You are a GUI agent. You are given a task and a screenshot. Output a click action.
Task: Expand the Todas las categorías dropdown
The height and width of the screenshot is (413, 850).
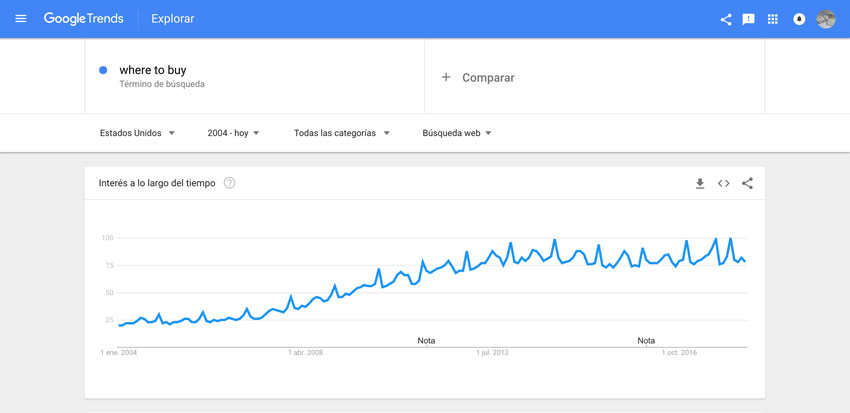coord(342,133)
